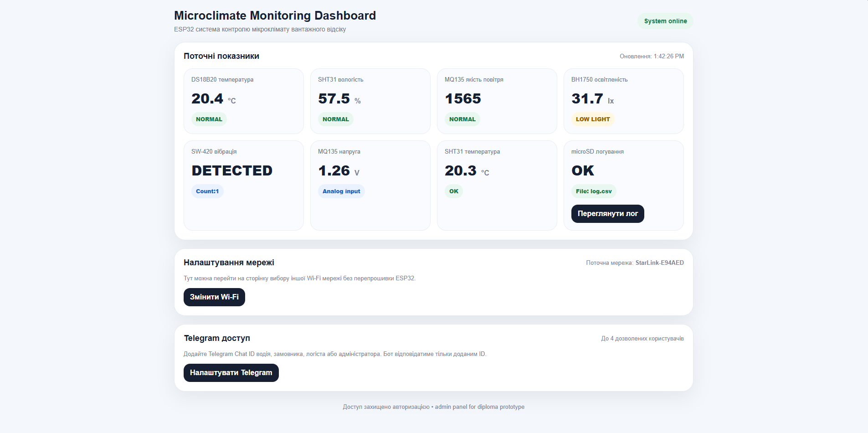Click the MQ135 якість повітря value 1565
868x433 pixels.
463,98
